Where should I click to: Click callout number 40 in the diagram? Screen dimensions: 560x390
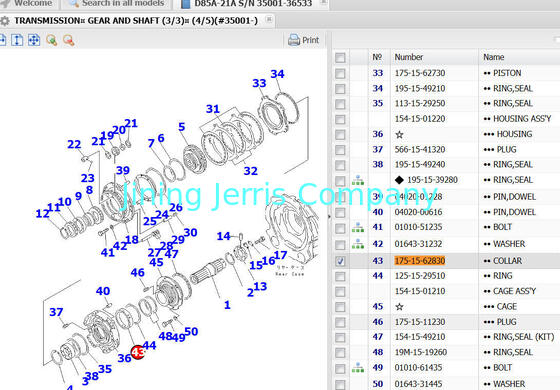point(103,291)
